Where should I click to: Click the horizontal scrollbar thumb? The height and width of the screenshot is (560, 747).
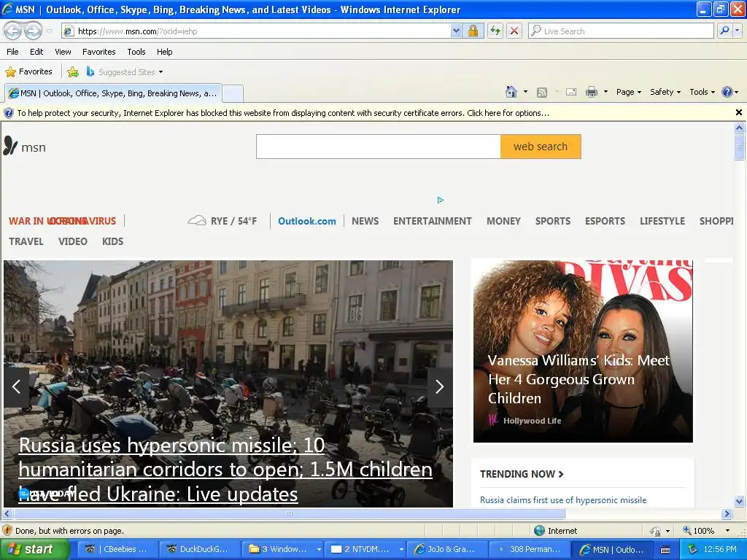coord(289,514)
